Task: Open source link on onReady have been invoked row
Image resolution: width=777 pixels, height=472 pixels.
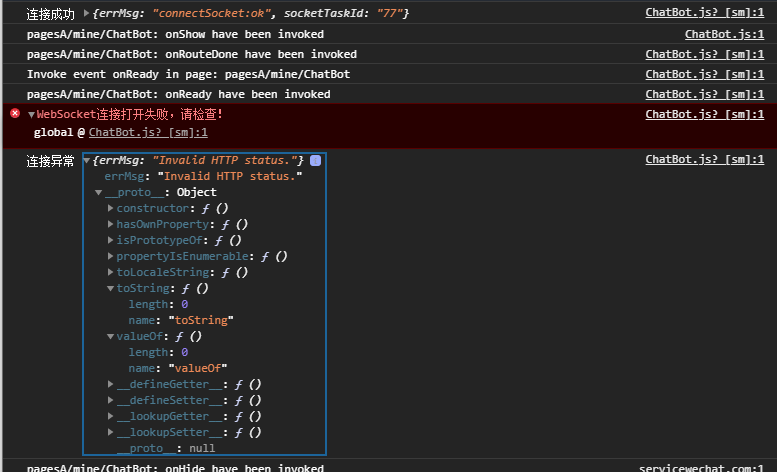Action: click(x=704, y=94)
